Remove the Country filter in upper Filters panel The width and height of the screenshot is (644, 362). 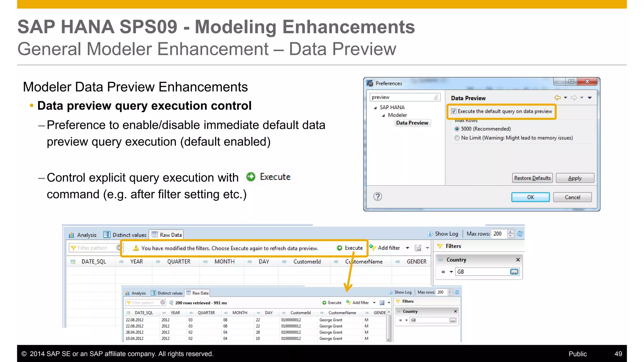tap(518, 260)
